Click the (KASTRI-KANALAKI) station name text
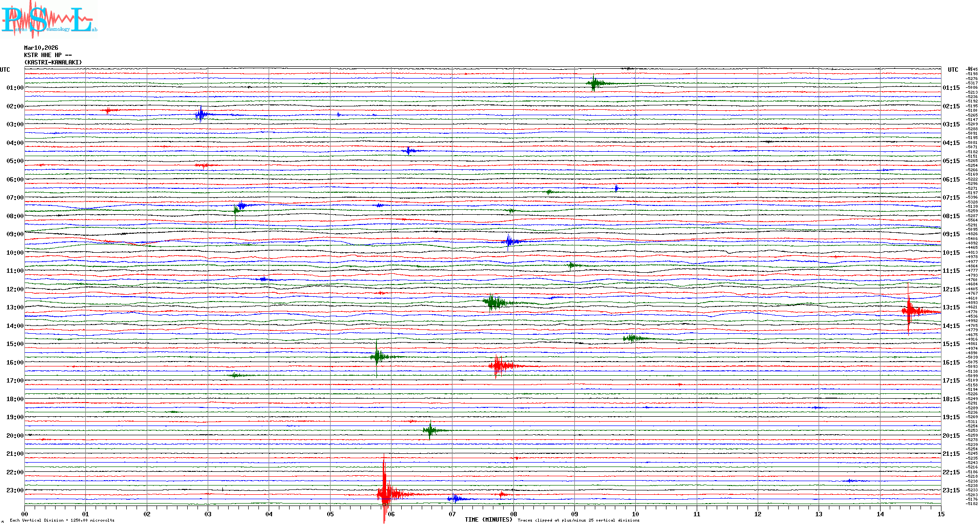The image size is (980, 527). 53,62
